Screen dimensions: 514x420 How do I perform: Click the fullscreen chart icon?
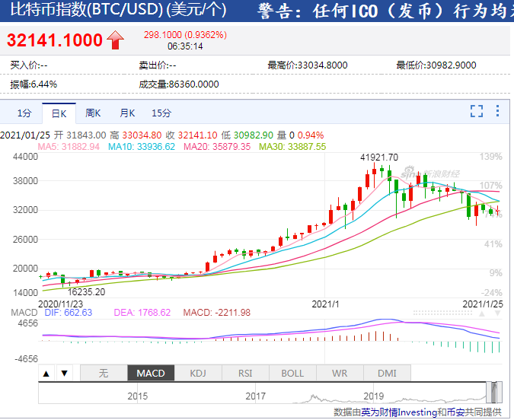click(477, 111)
